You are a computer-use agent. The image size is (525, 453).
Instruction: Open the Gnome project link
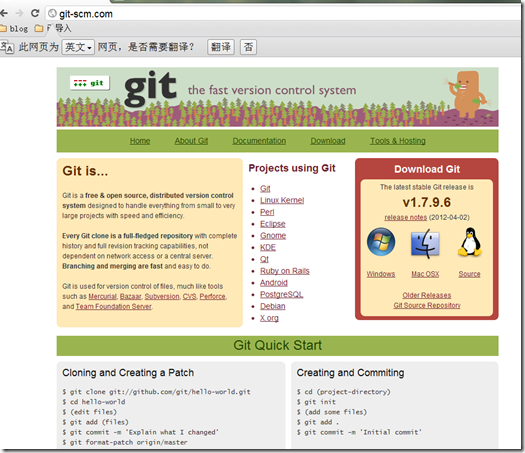click(273, 236)
